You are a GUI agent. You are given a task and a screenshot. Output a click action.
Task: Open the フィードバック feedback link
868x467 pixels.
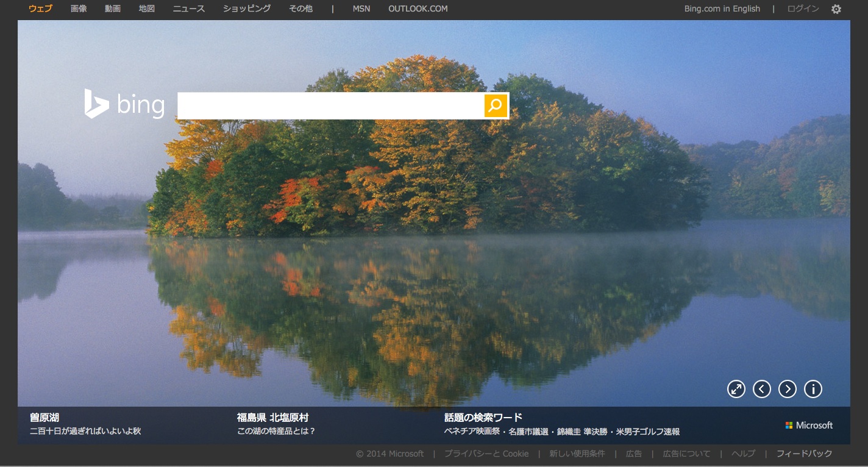[804, 454]
